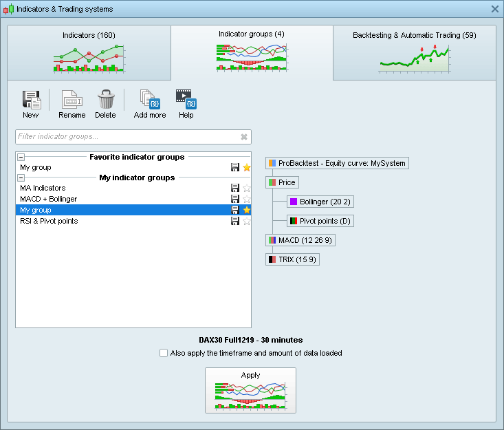Viewport: 504px width, 430px height.
Task: Clear the filter field with the X icon
Action: click(x=243, y=137)
